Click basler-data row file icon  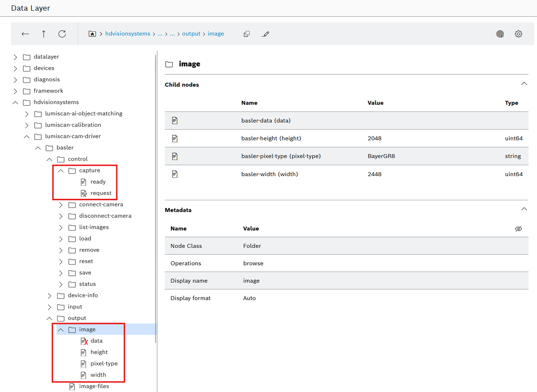175,120
